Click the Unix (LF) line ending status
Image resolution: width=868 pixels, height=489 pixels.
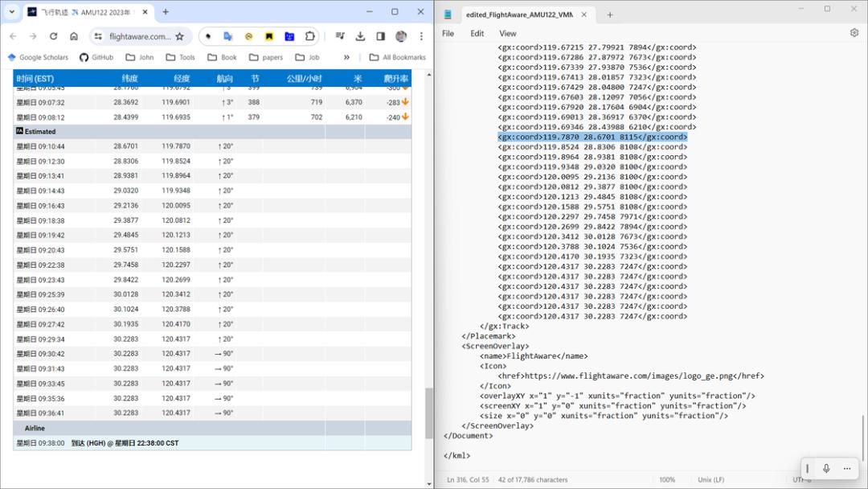(x=711, y=479)
